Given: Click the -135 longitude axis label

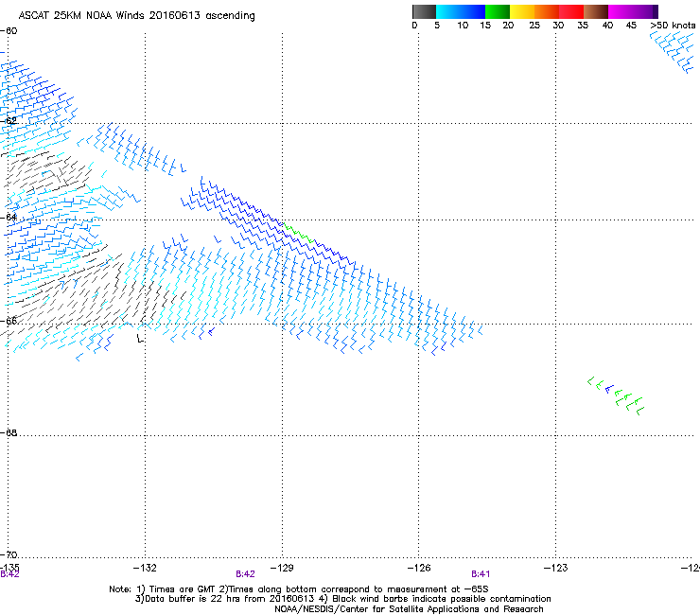Looking at the screenshot, I should [9, 567].
